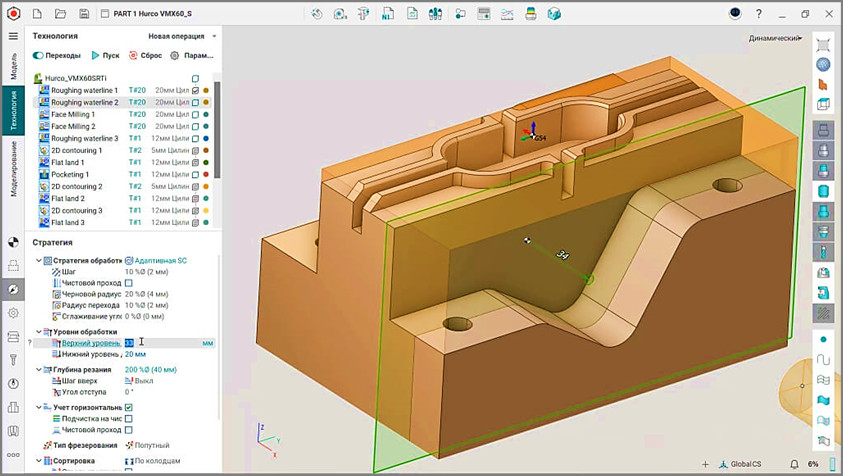Click the 34 dimension label in the viewport

(562, 255)
